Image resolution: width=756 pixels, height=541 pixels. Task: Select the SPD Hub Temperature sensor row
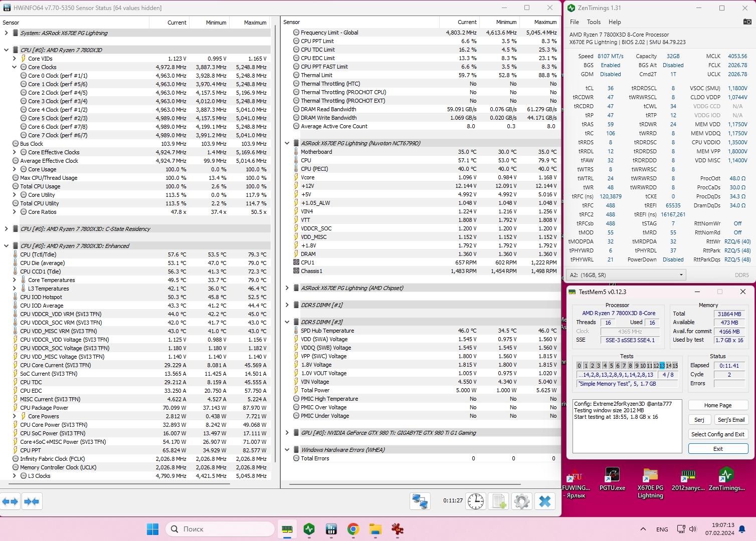pyautogui.click(x=420, y=331)
